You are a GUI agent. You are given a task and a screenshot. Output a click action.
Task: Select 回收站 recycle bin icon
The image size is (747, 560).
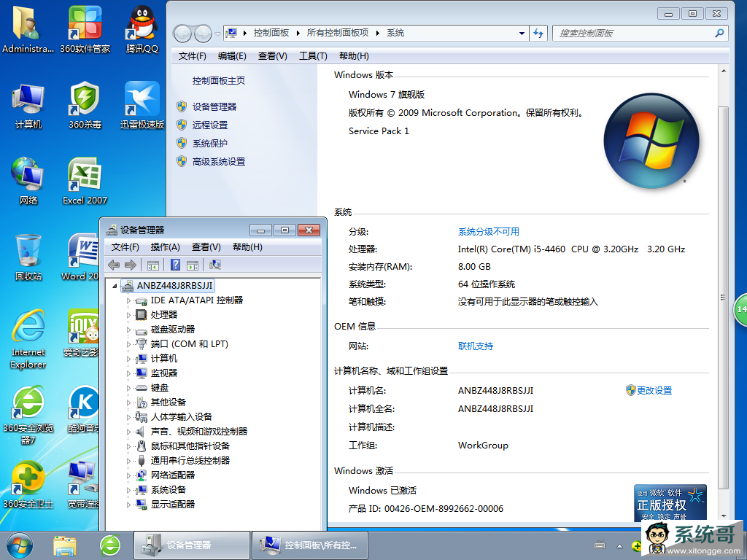tap(28, 257)
